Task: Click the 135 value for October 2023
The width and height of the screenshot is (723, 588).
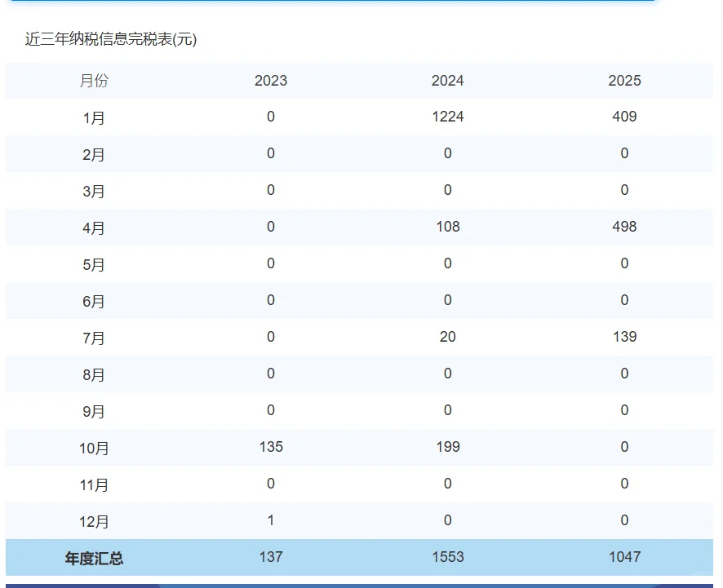Action: point(270,447)
